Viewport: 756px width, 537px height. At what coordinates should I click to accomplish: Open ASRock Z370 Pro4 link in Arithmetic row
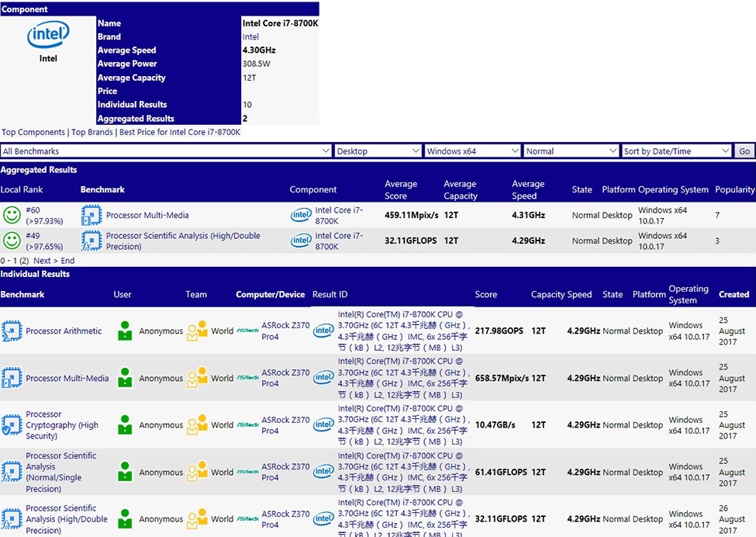[285, 331]
